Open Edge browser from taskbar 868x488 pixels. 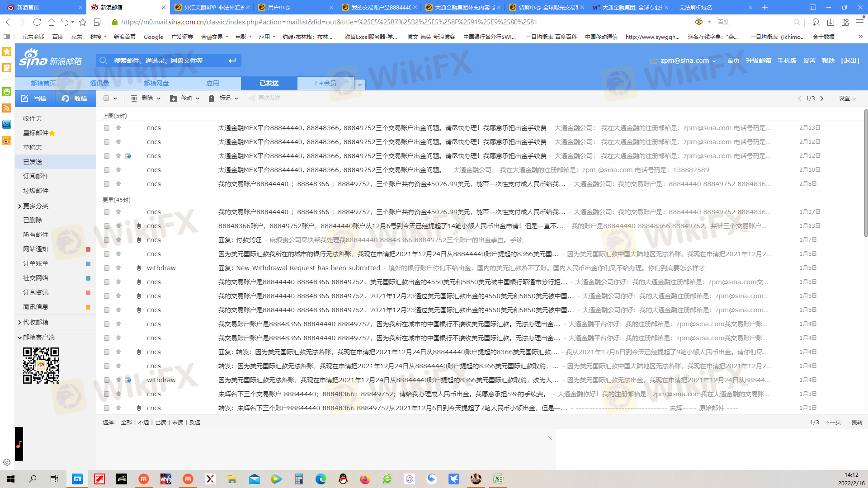coord(321,479)
